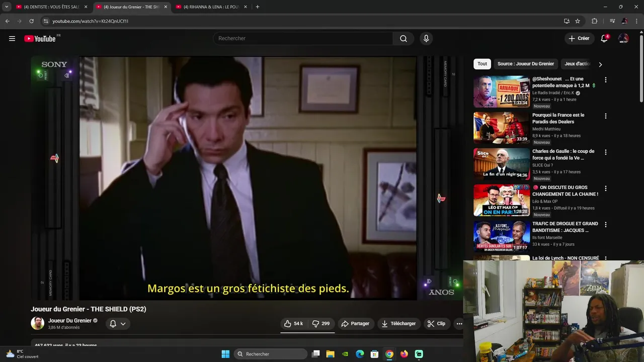Click the page scrollbar thumb

click(641, 68)
